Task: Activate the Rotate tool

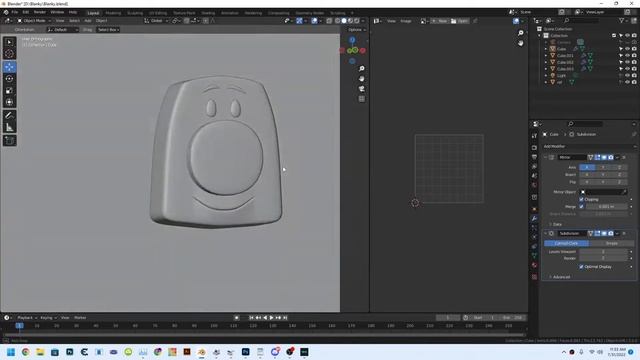Action: 9,79
